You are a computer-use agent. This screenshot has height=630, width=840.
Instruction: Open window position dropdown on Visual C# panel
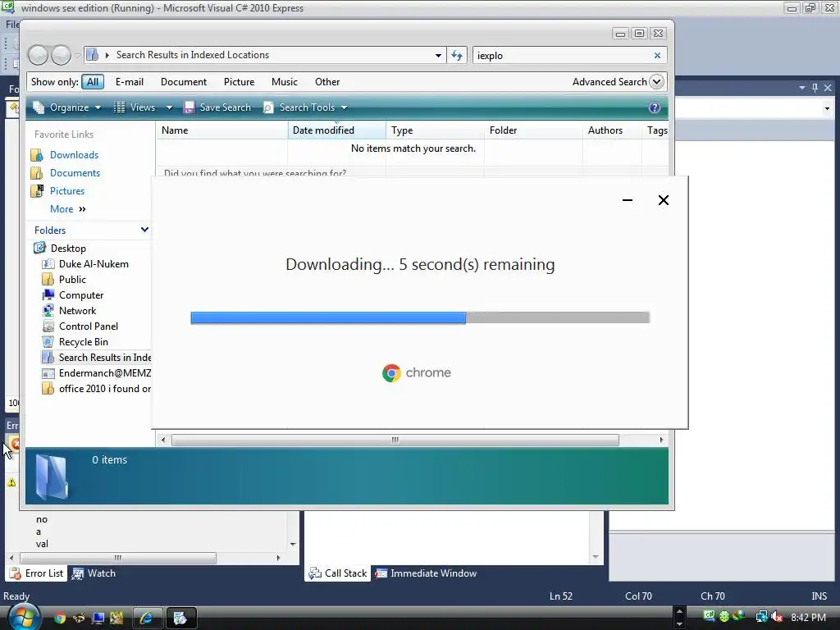802,87
